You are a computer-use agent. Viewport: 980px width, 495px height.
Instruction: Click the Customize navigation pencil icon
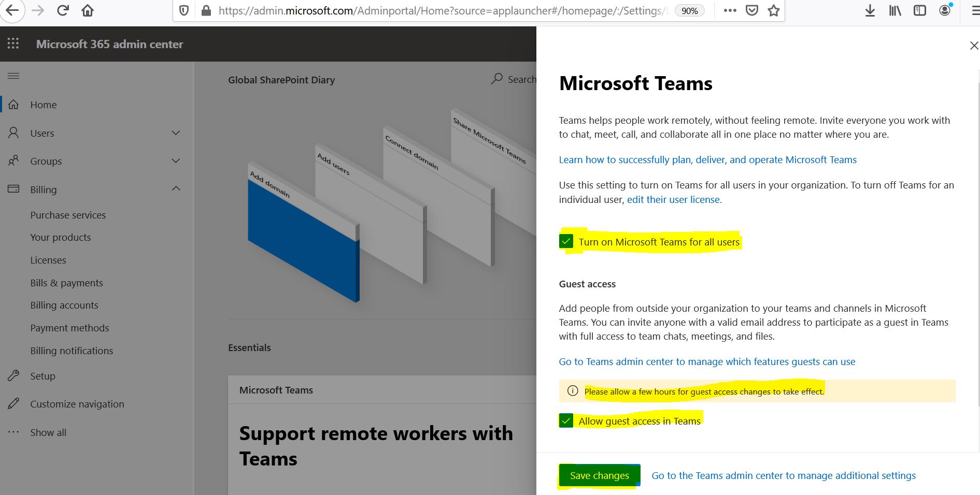13,404
